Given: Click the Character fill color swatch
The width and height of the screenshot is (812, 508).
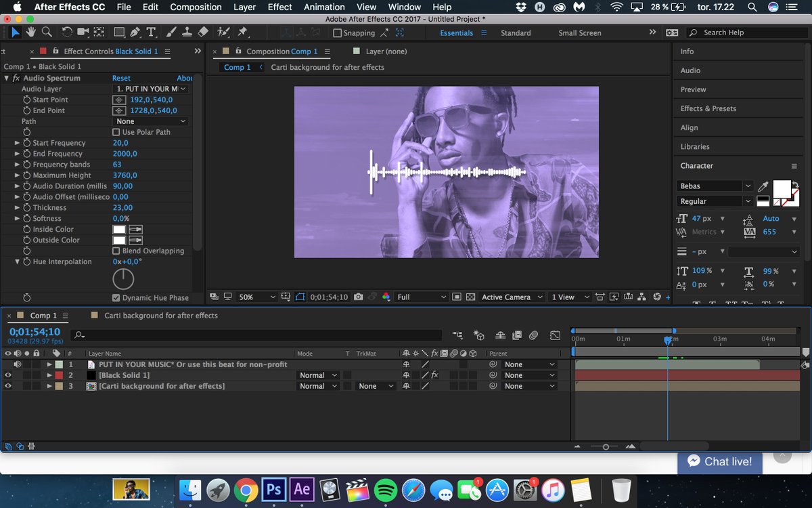Looking at the screenshot, I should (782, 188).
